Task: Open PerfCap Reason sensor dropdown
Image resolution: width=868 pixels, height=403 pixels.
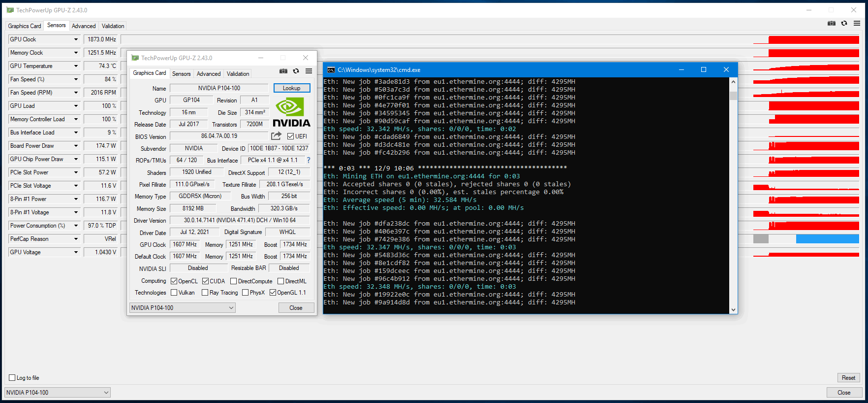Action: tap(76, 239)
